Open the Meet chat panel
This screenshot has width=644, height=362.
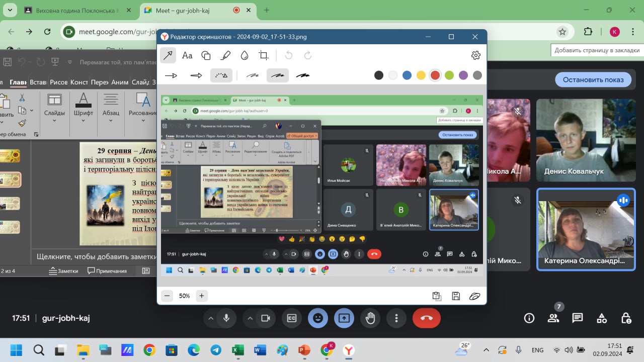click(x=577, y=318)
